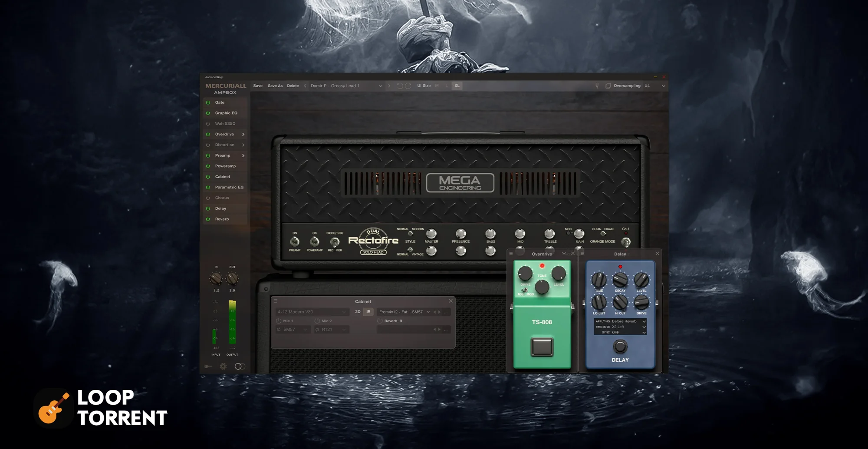868x449 pixels.
Task: Toggle the Parametric EQ power icon
Action: point(208,187)
